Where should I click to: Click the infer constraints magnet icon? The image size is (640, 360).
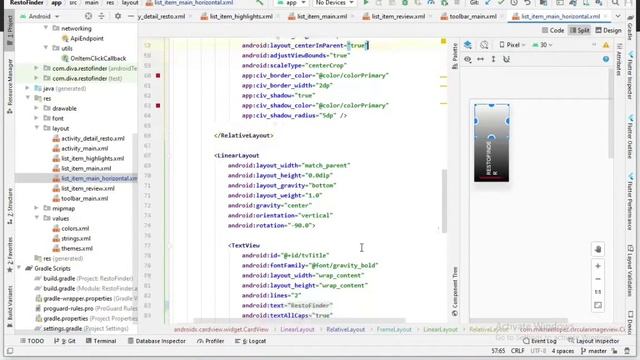[506, 59]
